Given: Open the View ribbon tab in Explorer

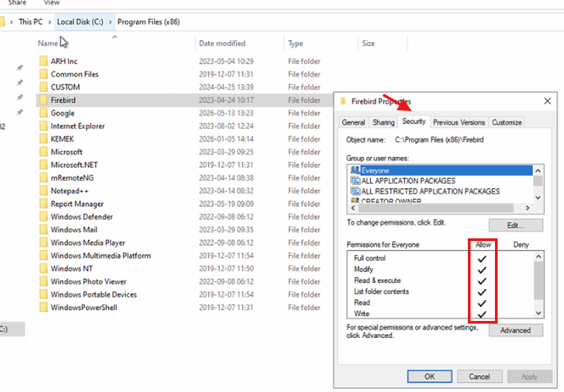Looking at the screenshot, I should tap(51, 3).
